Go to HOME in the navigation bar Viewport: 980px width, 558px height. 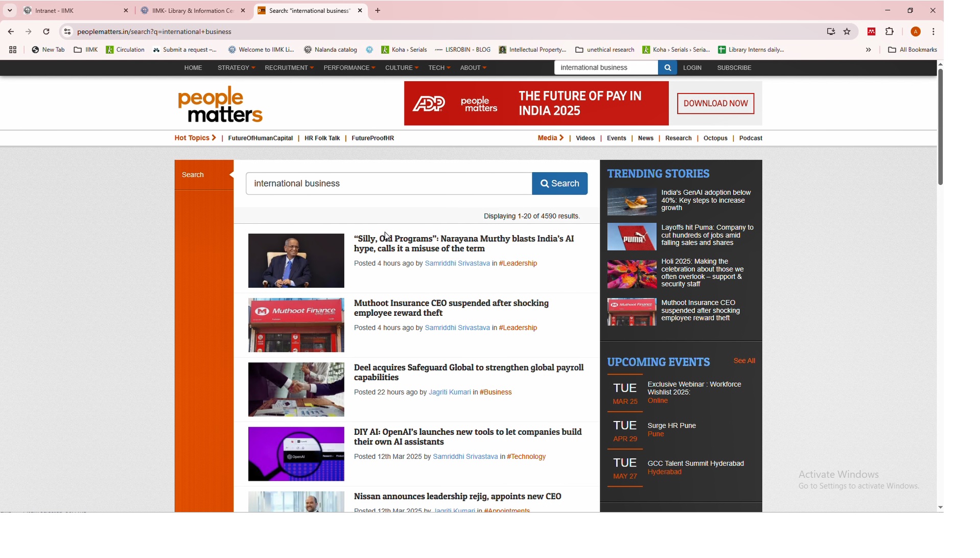(x=193, y=68)
